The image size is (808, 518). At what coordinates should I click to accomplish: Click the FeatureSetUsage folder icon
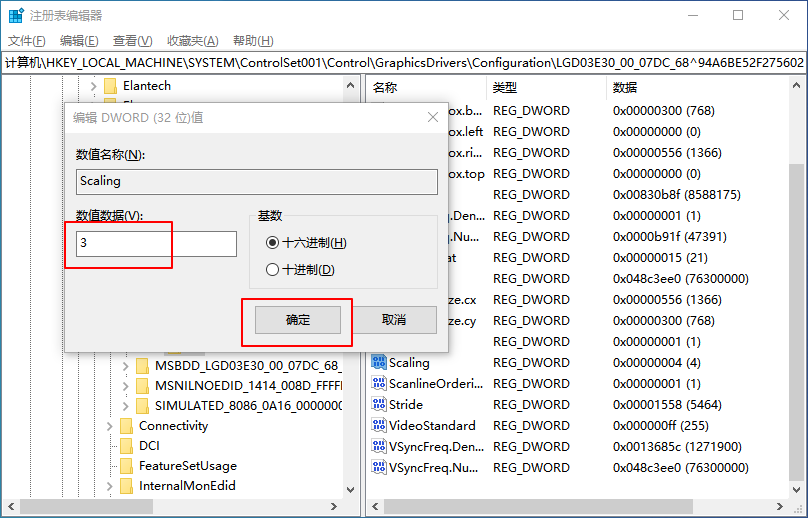126,466
